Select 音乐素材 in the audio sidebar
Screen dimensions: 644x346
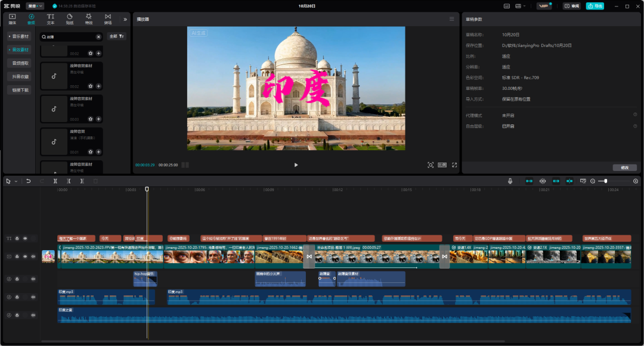(20, 36)
